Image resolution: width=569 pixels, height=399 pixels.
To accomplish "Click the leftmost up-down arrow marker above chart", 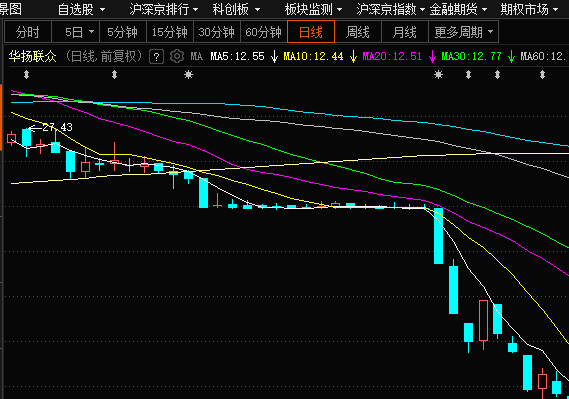I will pyautogui.click(x=26, y=75).
